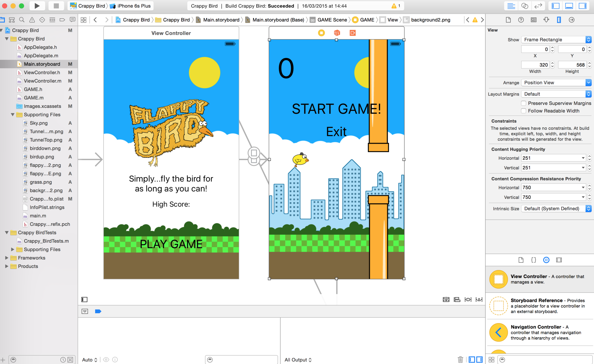Show the Issue navigator
This screenshot has height=364, width=594.
point(32,20)
